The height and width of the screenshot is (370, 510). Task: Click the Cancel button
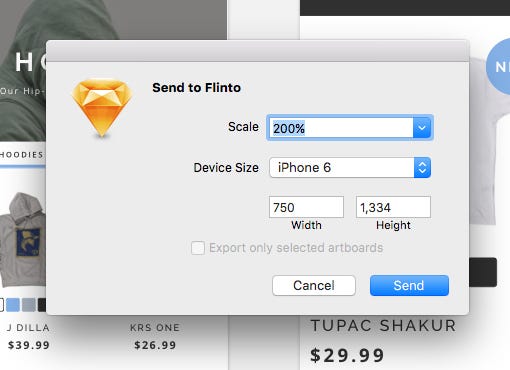pyautogui.click(x=314, y=285)
